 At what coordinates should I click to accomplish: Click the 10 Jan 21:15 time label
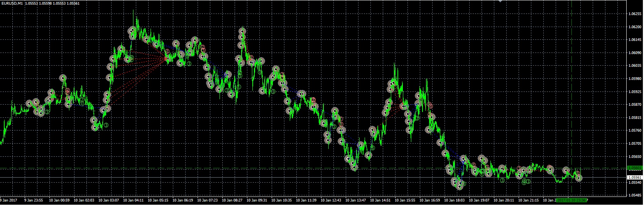point(529,201)
